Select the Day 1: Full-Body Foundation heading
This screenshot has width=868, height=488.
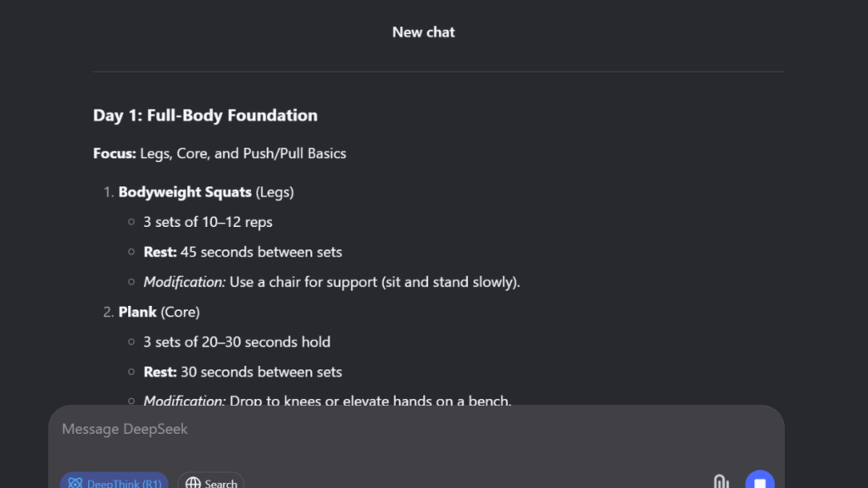pos(205,115)
